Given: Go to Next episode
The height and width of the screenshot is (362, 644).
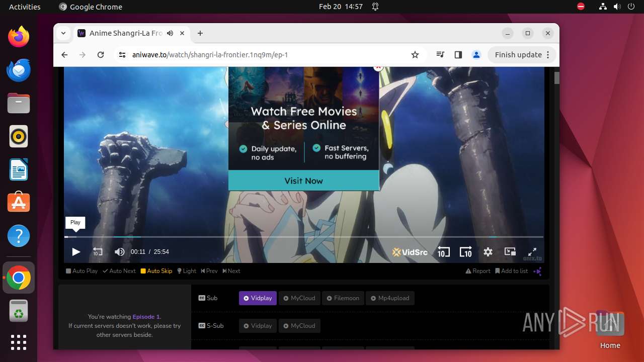Looking at the screenshot, I should point(231,271).
